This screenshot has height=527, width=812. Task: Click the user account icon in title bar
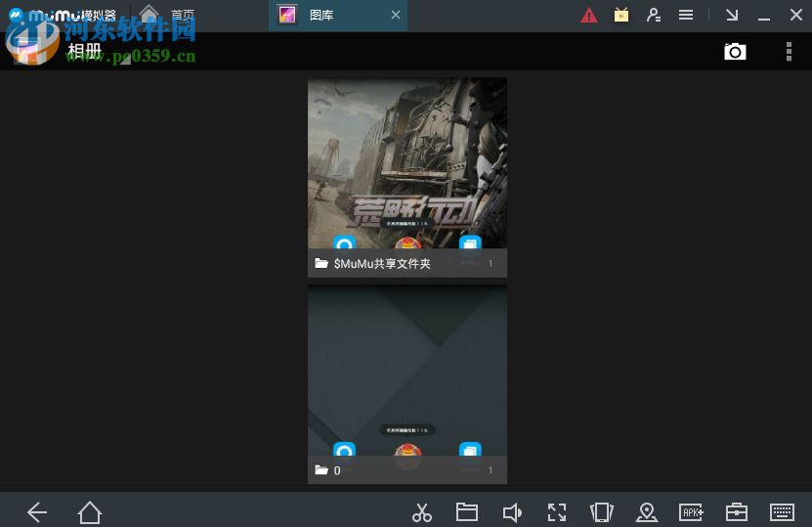point(654,16)
